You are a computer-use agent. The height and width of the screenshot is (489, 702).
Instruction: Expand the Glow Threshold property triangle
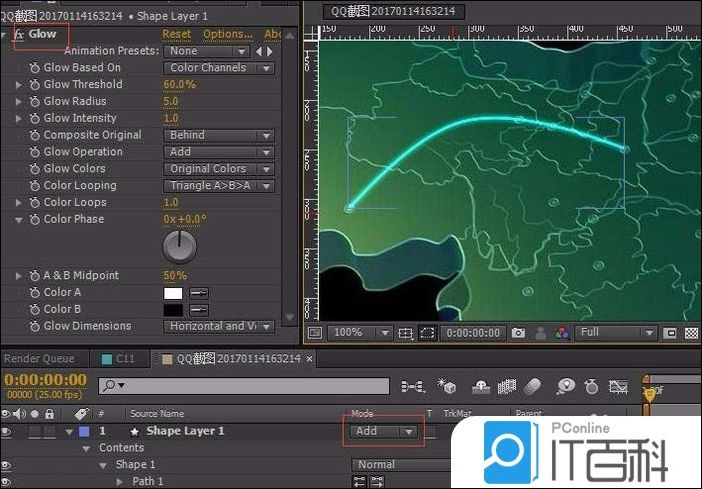tap(18, 85)
